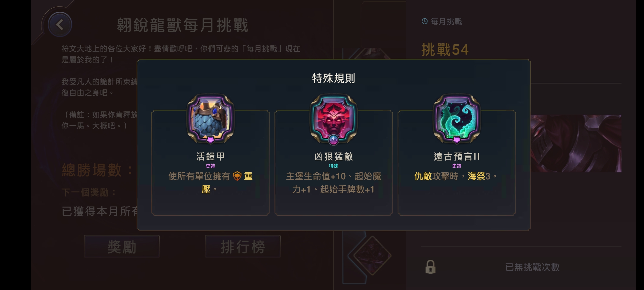Tap the diamond champion emblem at bottom
644x290 pixels.
tap(372, 255)
